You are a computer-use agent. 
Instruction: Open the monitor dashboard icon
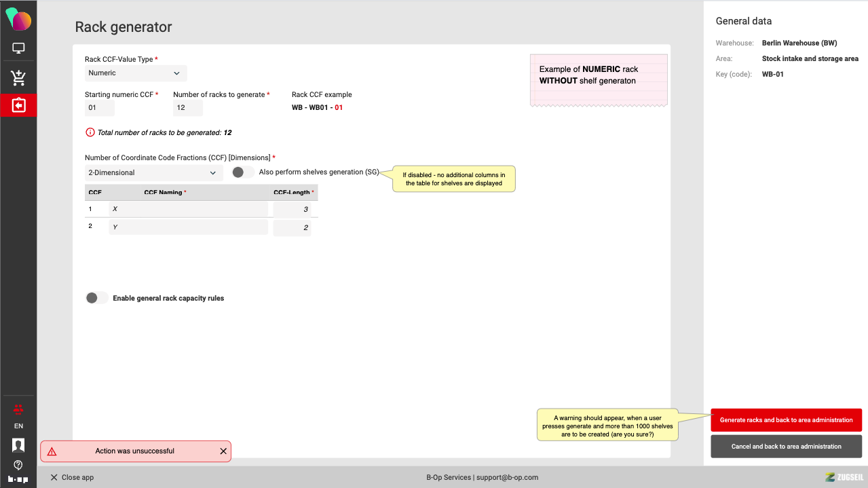click(x=18, y=49)
